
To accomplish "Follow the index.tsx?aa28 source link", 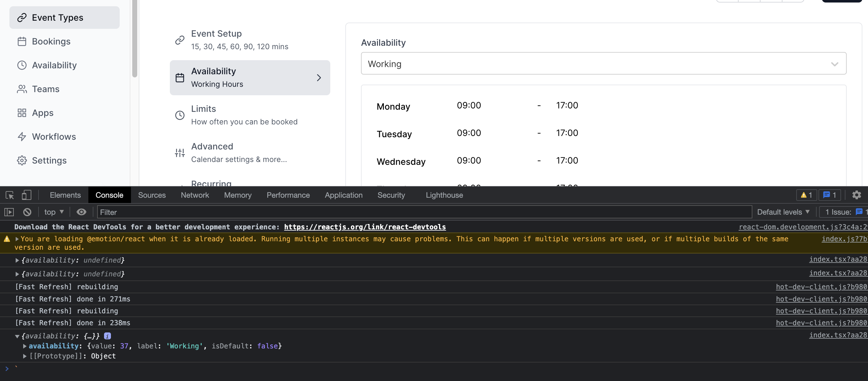I will pyautogui.click(x=838, y=259).
